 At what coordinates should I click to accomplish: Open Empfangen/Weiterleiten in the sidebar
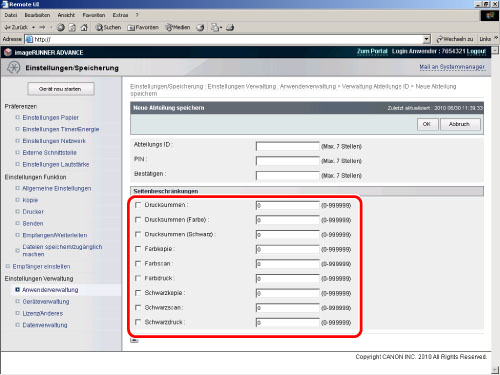(55, 235)
